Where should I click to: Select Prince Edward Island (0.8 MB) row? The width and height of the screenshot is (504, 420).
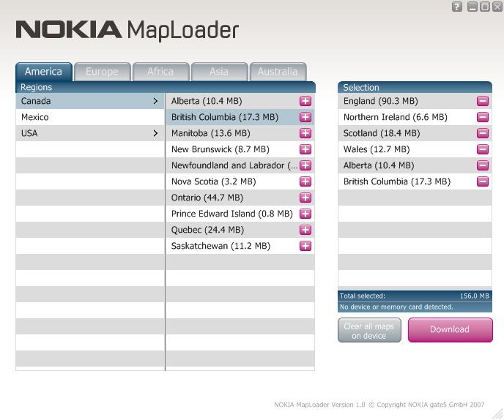pos(240,214)
